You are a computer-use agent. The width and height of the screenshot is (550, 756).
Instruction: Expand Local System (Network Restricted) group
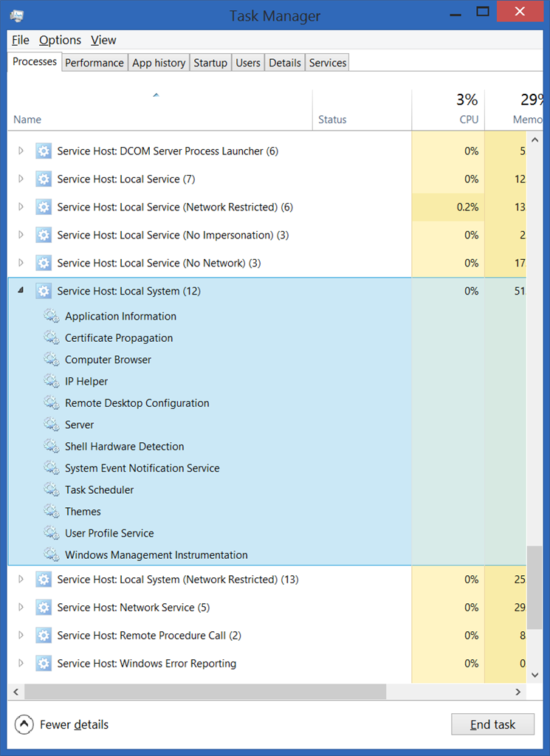[x=21, y=579]
